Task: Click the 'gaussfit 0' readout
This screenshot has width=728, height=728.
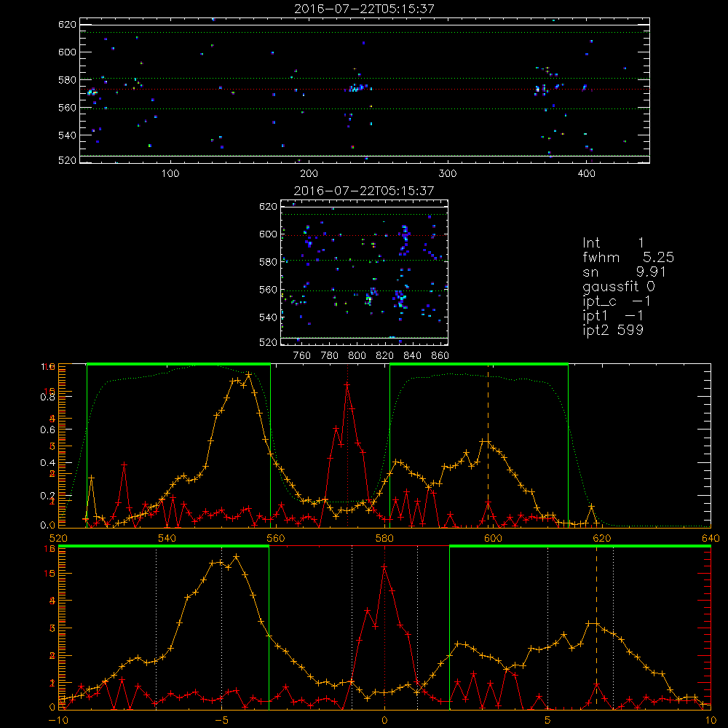Action: pos(619,286)
